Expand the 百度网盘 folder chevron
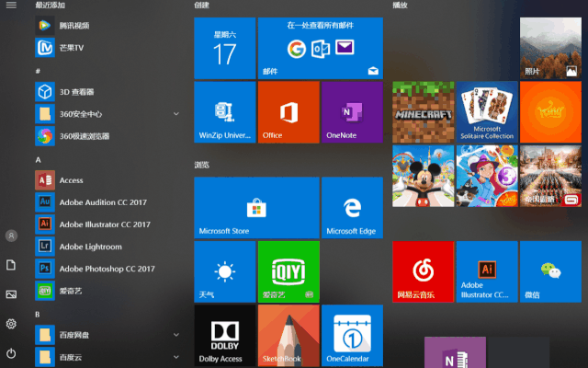 click(x=175, y=335)
